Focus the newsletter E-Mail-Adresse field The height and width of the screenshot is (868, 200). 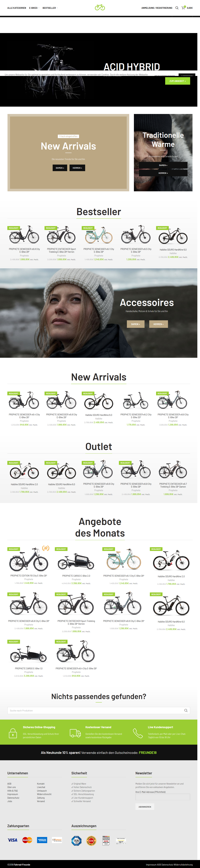[163, 797]
